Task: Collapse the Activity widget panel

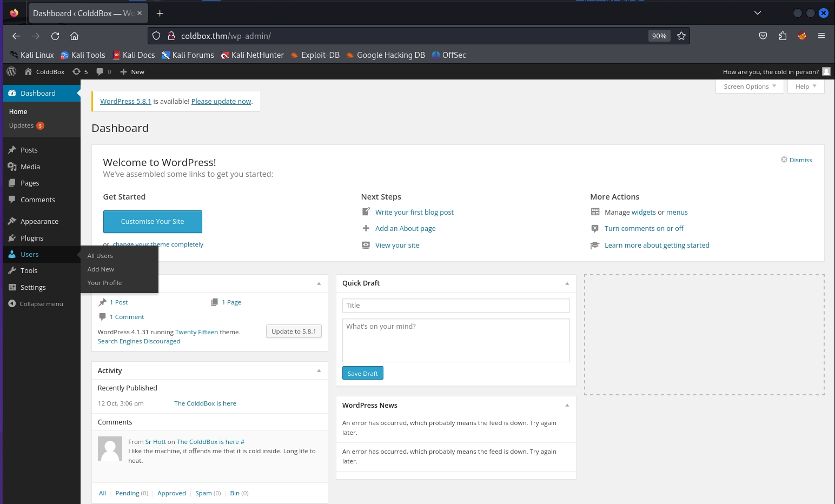Action: coord(319,371)
